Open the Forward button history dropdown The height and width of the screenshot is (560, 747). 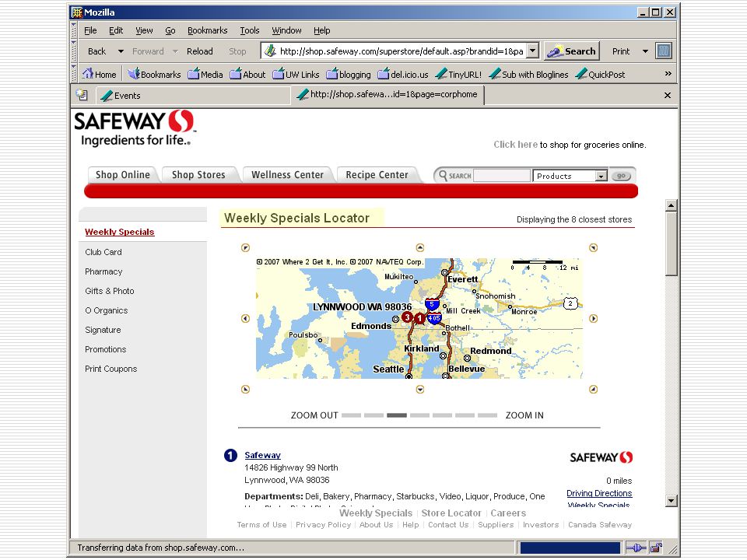point(175,51)
